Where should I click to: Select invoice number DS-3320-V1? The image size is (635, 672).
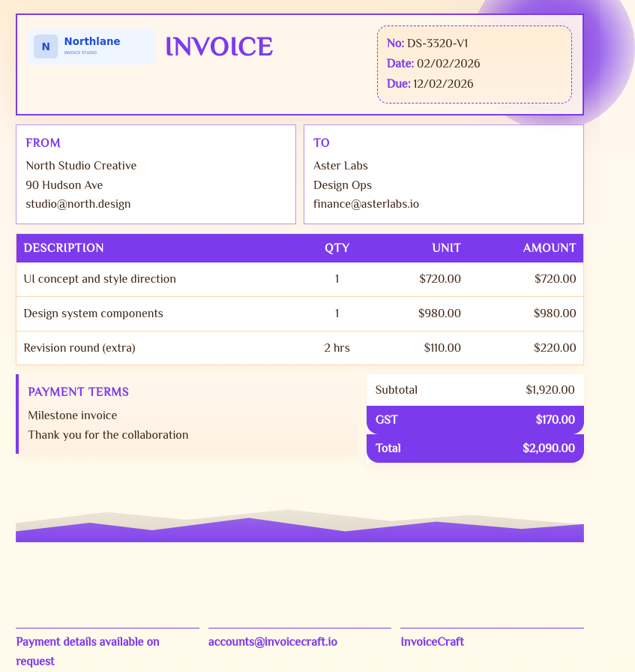point(438,43)
